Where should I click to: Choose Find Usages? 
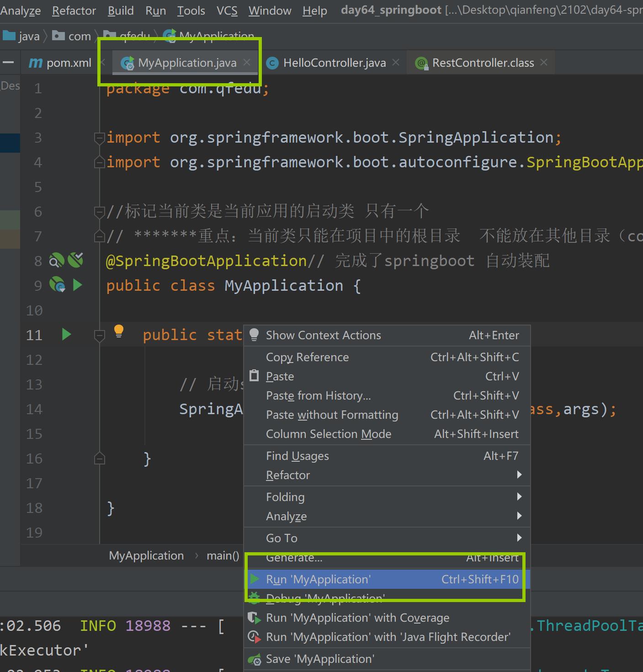click(x=387, y=456)
